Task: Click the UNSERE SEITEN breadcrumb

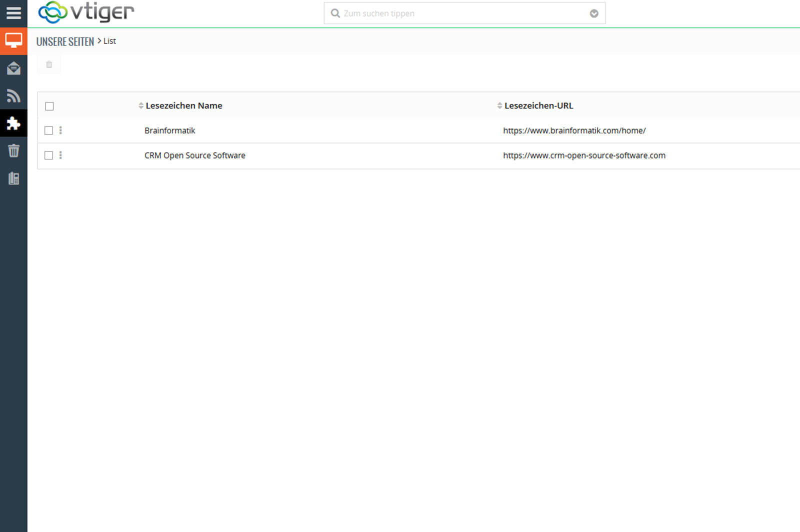Action: pyautogui.click(x=65, y=41)
